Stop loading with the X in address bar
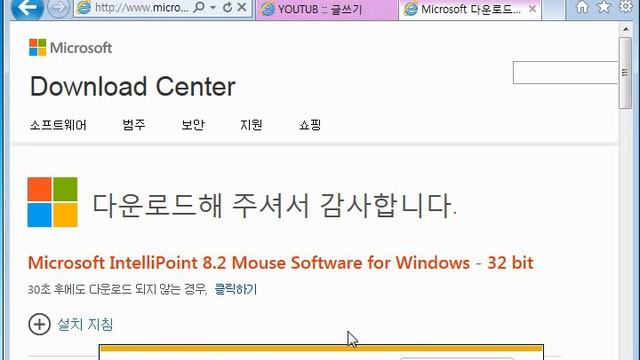The width and height of the screenshot is (640, 360). pyautogui.click(x=242, y=7)
